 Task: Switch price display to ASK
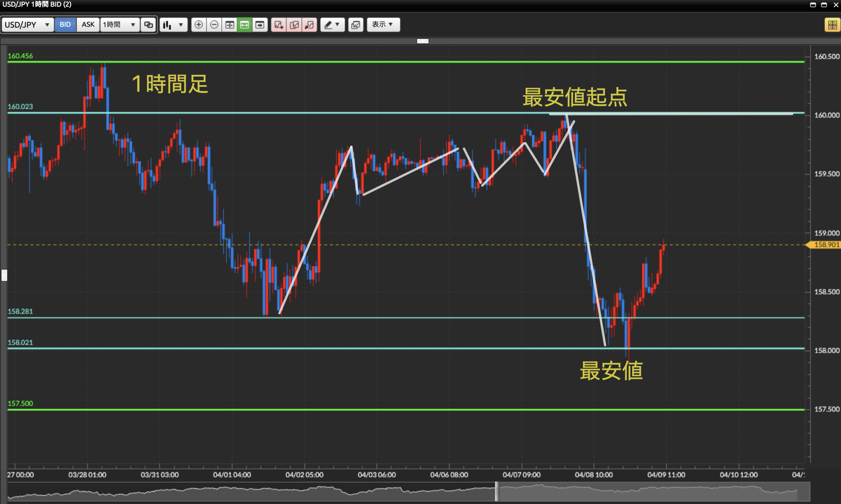88,25
